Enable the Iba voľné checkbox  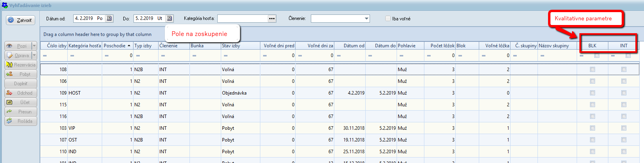click(388, 18)
